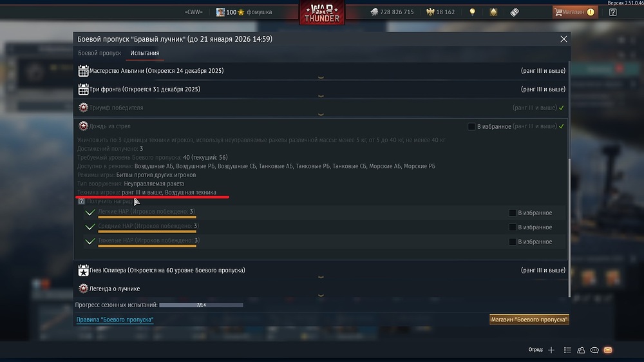Open the list icon near squad controls
This screenshot has width=644, height=362.
click(567, 350)
